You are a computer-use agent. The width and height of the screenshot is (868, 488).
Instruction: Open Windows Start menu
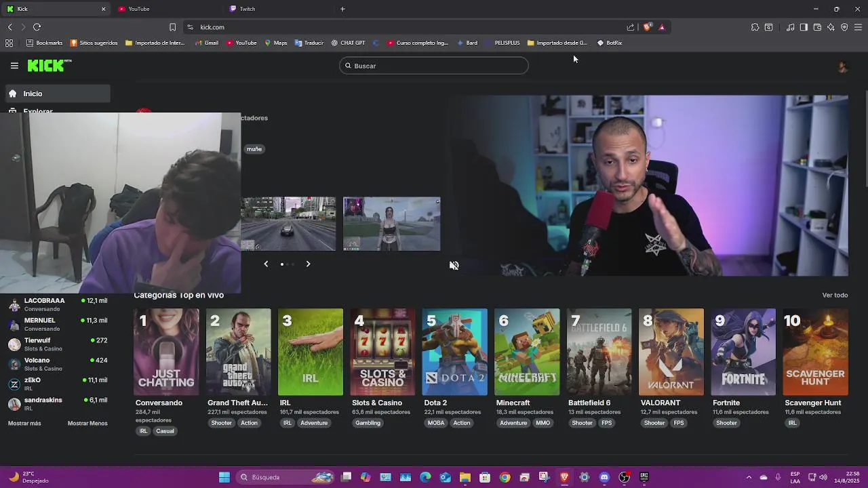(224, 477)
